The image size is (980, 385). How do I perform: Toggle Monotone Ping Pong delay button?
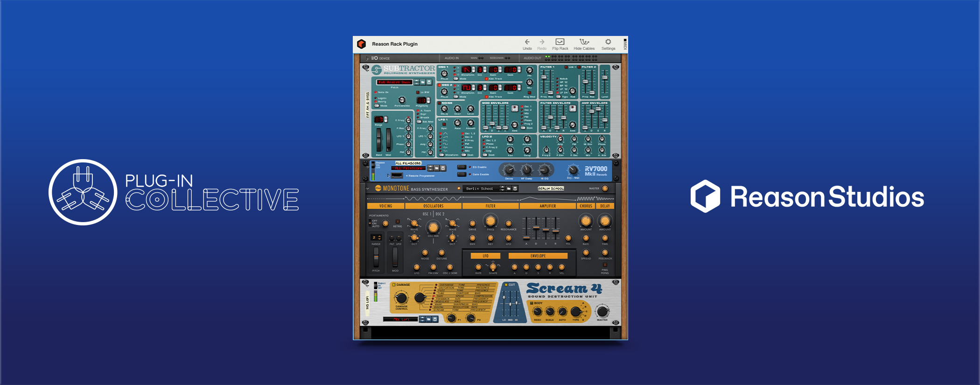[605, 265]
